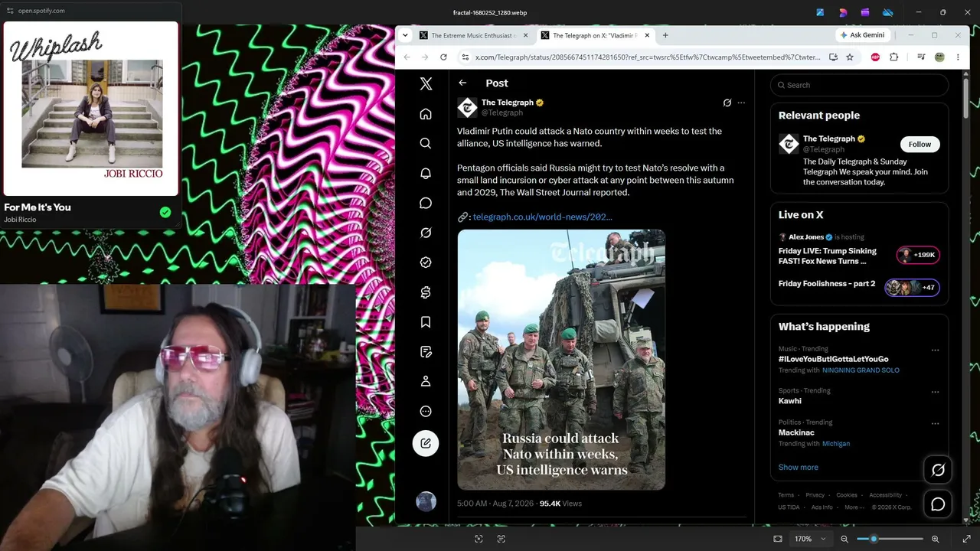Screen dimensions: 980x551
Task: Open zoom percentage dropdown showing 170%
Action: click(810, 539)
